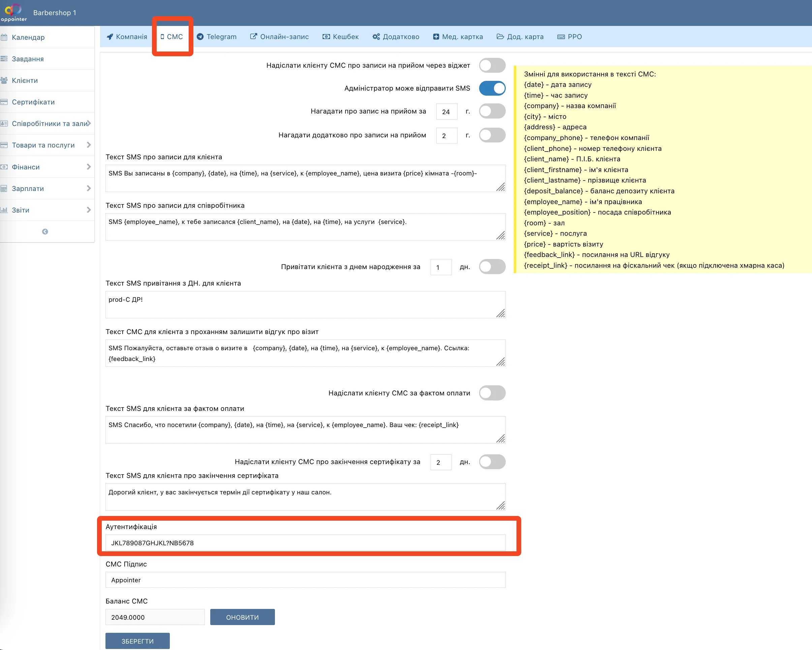Collapse sidebar with the round arrow icon
Viewport: 812px width, 650px height.
click(45, 231)
